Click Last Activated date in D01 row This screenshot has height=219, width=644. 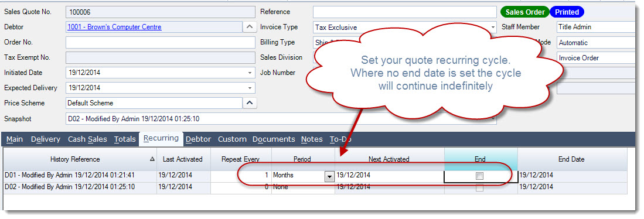[x=183, y=176]
